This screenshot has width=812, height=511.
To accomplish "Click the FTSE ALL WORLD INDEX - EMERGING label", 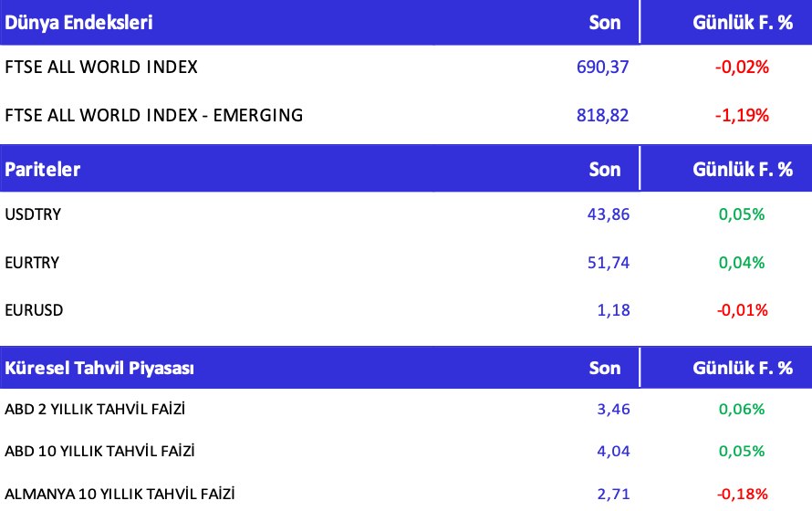I will [x=154, y=115].
